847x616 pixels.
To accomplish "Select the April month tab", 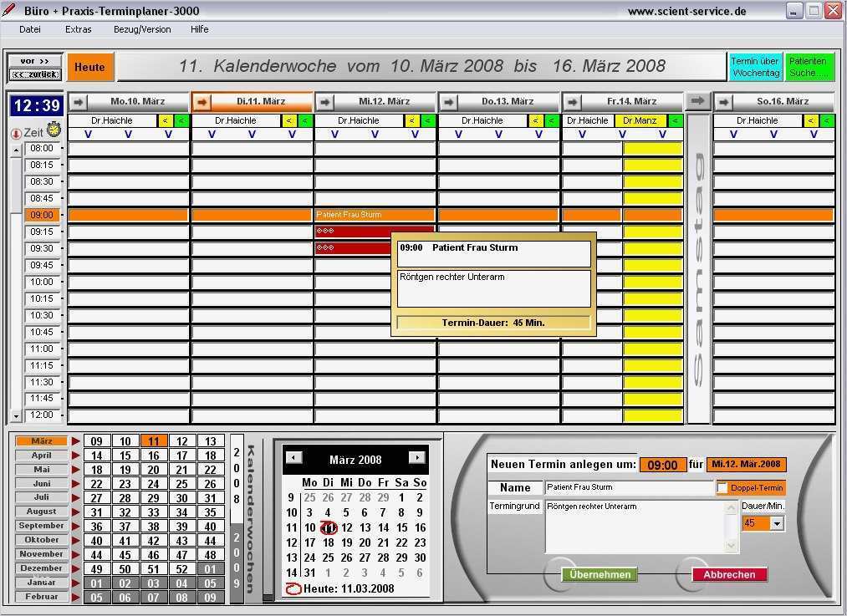I will (41, 456).
